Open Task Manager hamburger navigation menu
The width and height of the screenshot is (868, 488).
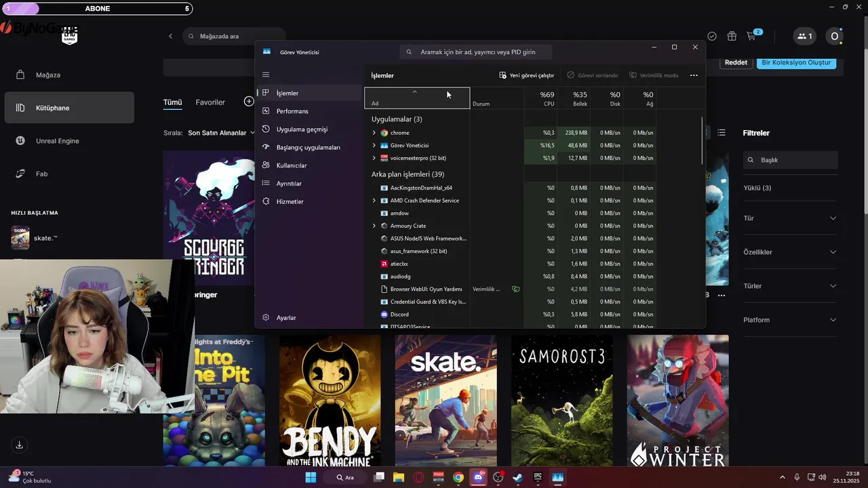pos(266,75)
